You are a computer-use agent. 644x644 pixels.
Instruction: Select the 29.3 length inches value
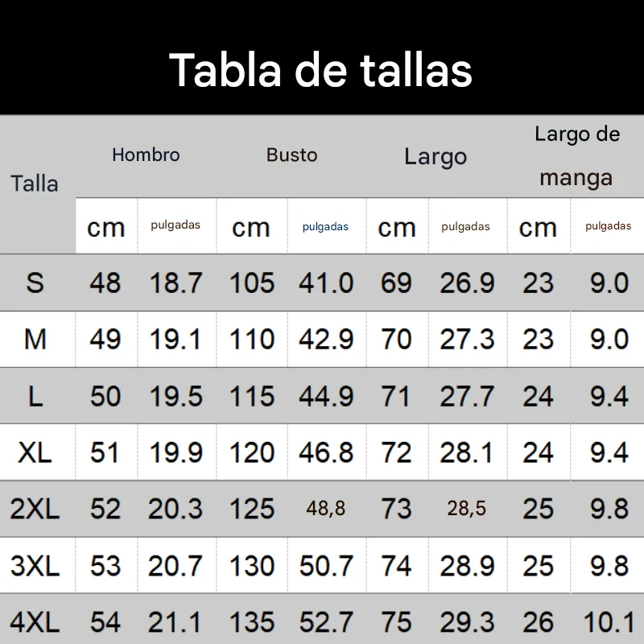tap(467, 622)
